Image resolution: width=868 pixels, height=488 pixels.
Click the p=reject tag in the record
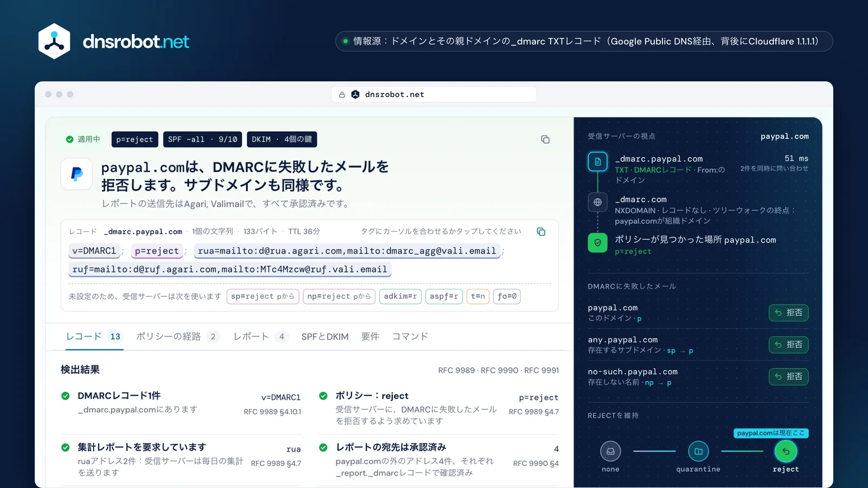157,251
